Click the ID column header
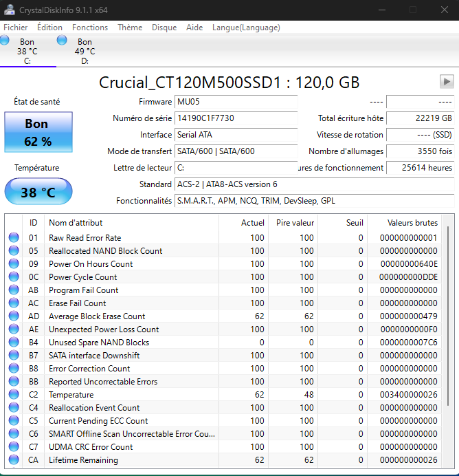 (x=34, y=223)
